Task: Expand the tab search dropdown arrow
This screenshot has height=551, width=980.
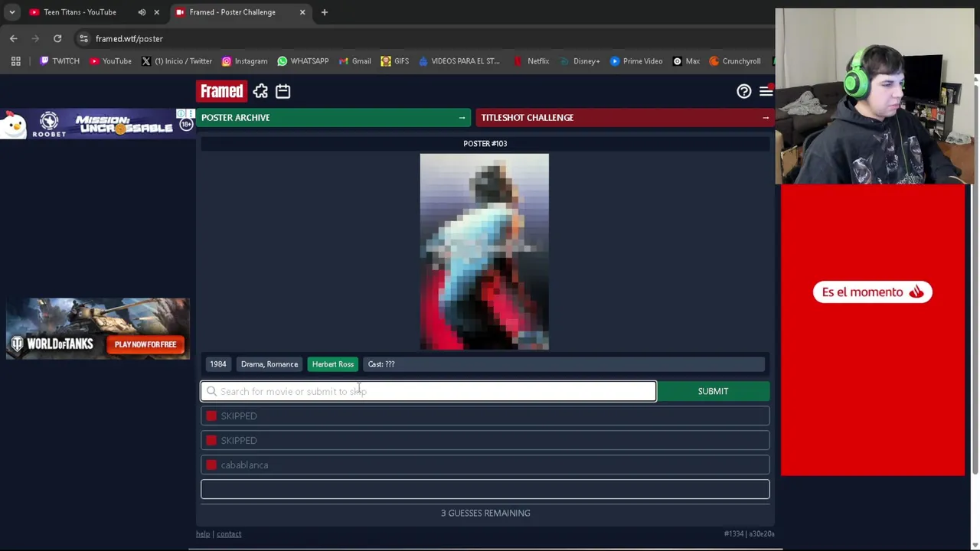Action: (11, 12)
